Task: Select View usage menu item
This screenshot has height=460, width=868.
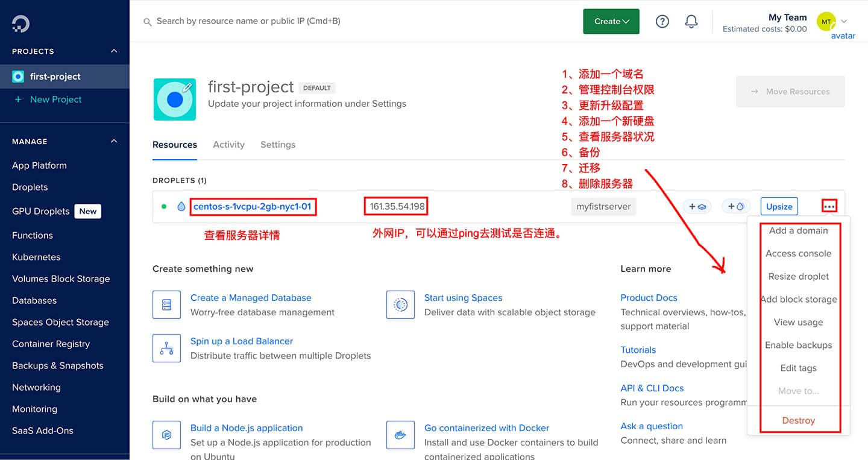Action: [799, 322]
